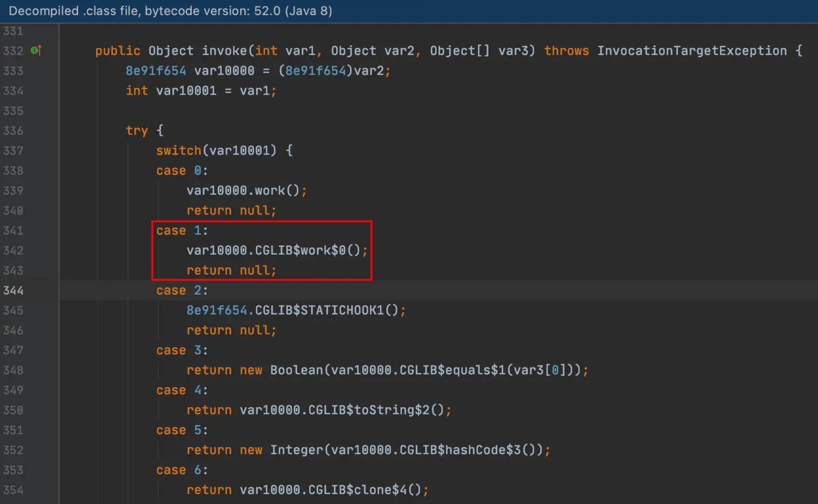Click 'CGLIB$hashCode$3()' call

[468, 450]
